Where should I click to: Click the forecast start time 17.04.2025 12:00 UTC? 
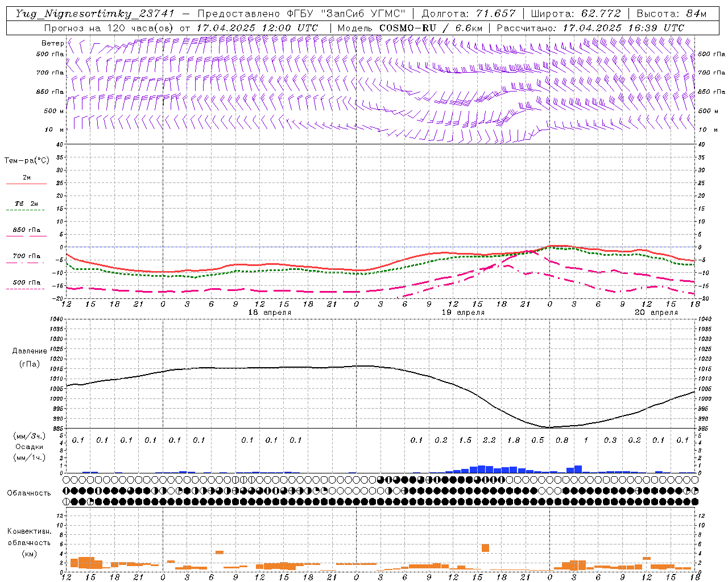[x=257, y=28]
